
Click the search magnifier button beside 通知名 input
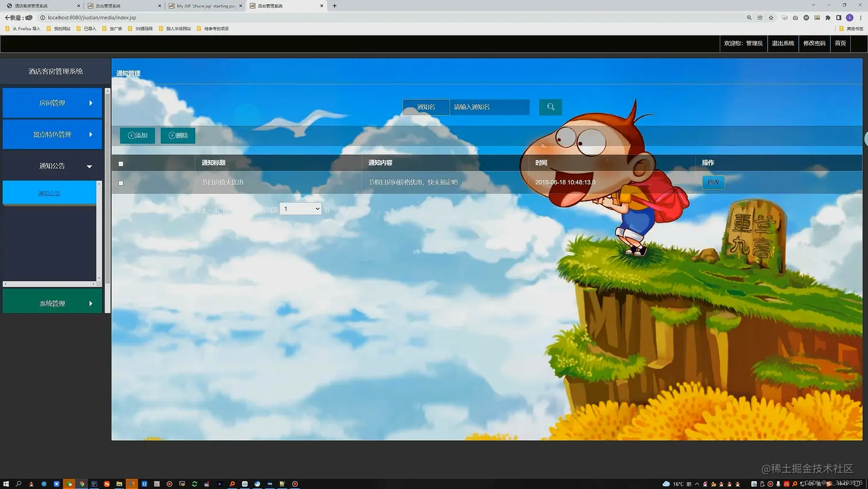(x=550, y=107)
